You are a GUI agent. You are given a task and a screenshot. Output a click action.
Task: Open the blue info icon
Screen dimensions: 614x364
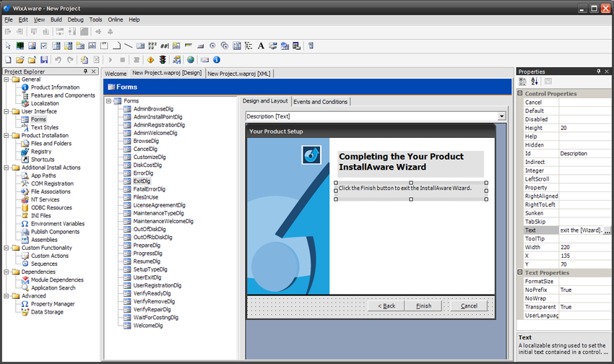tap(217, 60)
